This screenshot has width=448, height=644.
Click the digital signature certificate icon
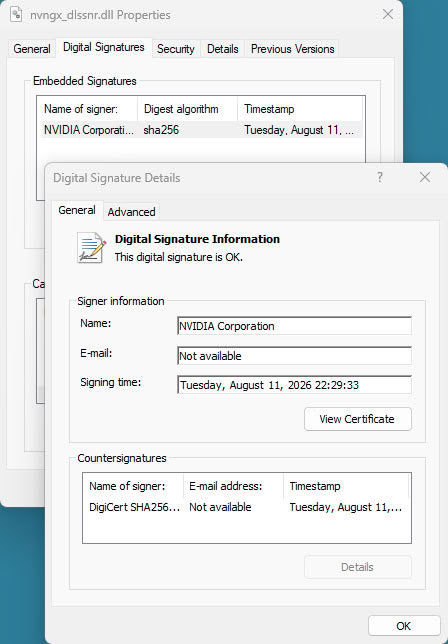(x=91, y=248)
